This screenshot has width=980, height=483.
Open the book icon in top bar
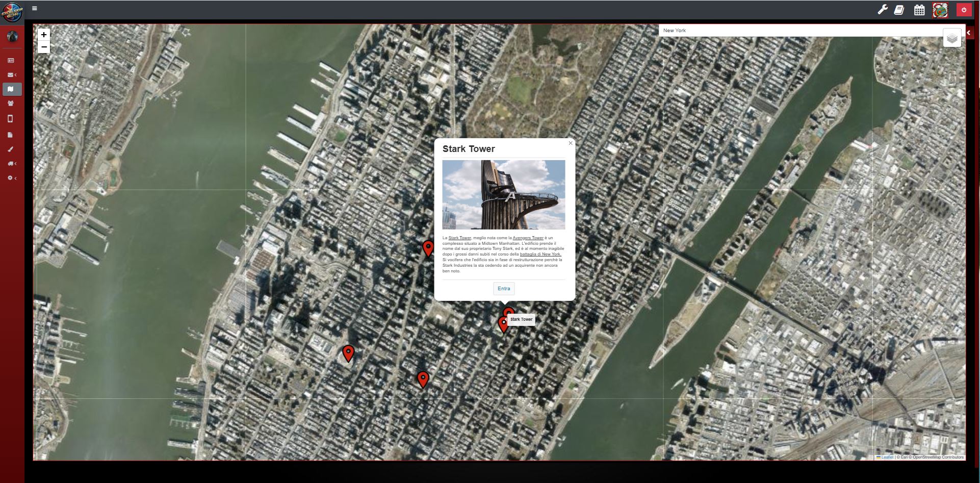point(899,10)
